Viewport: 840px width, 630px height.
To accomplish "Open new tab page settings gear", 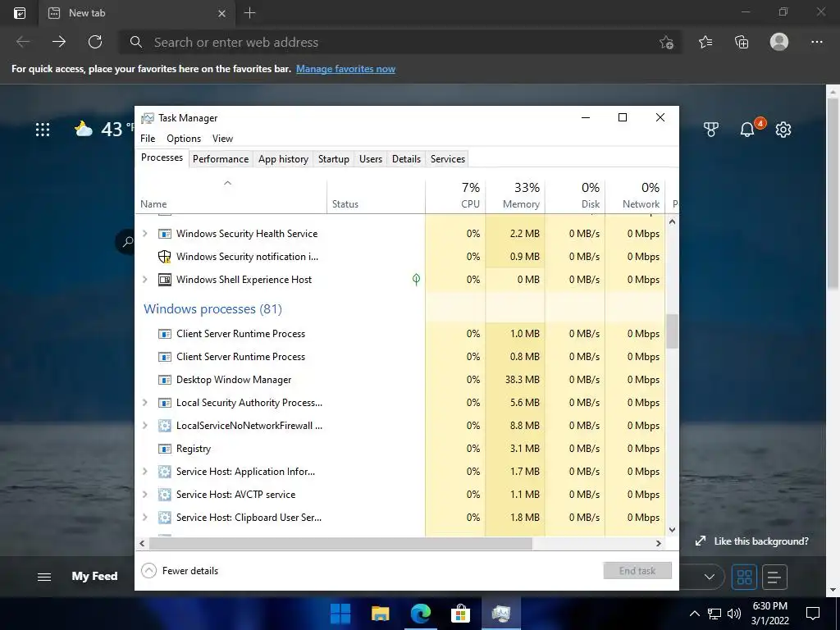I will click(783, 129).
